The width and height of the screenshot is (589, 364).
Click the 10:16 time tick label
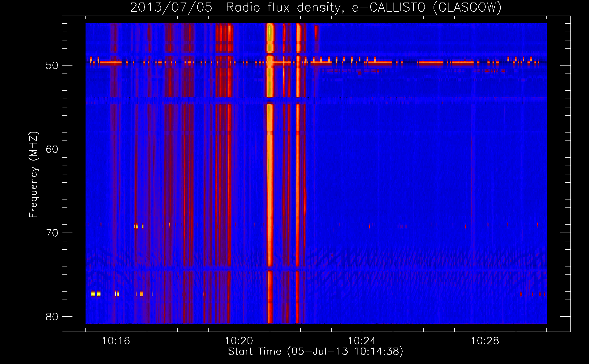pos(116,341)
